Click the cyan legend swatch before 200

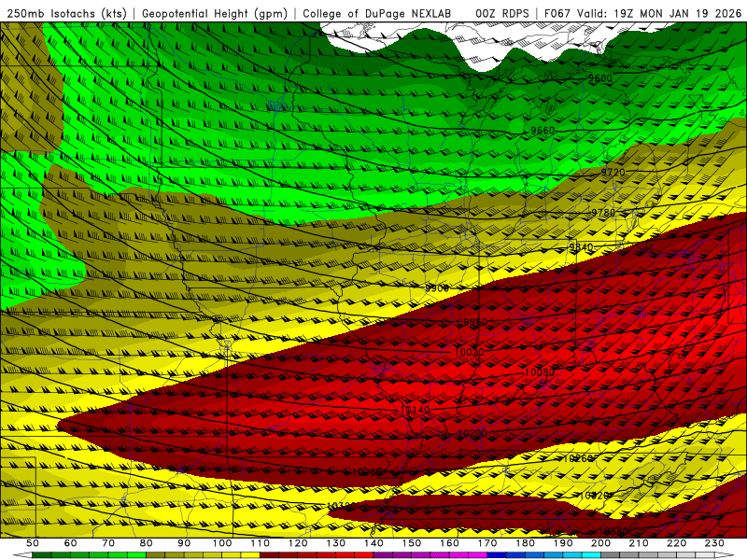(591, 555)
